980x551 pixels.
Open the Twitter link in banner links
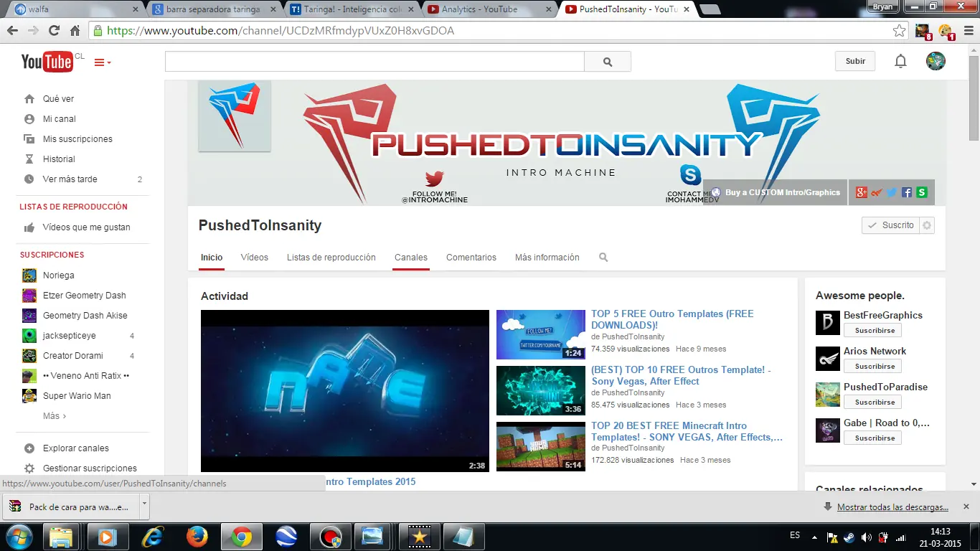(x=892, y=192)
